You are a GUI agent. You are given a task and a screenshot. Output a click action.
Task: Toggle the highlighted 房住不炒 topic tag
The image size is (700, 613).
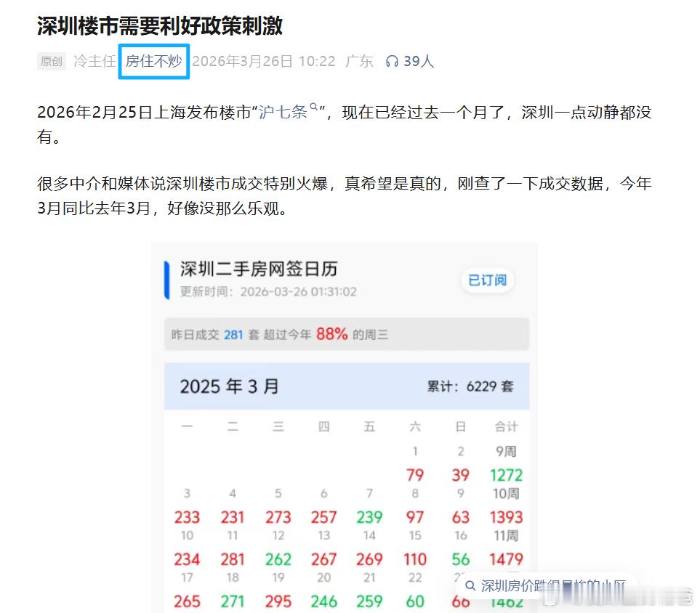click(153, 62)
